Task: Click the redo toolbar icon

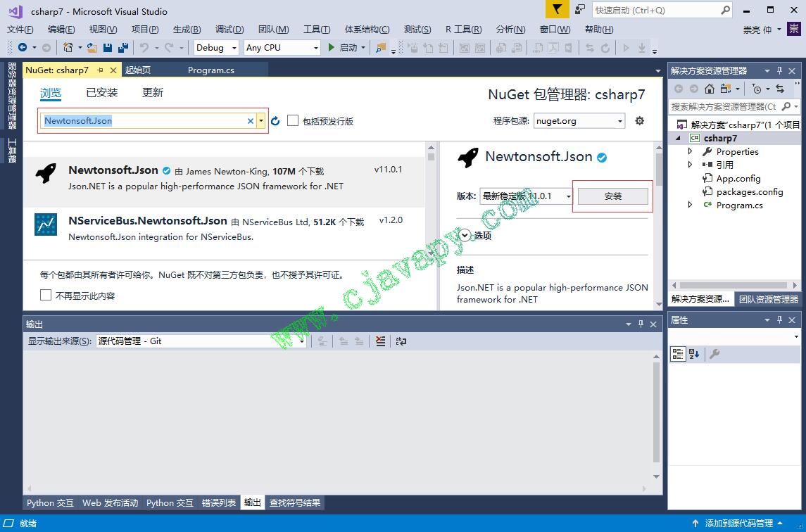Action: [x=169, y=48]
